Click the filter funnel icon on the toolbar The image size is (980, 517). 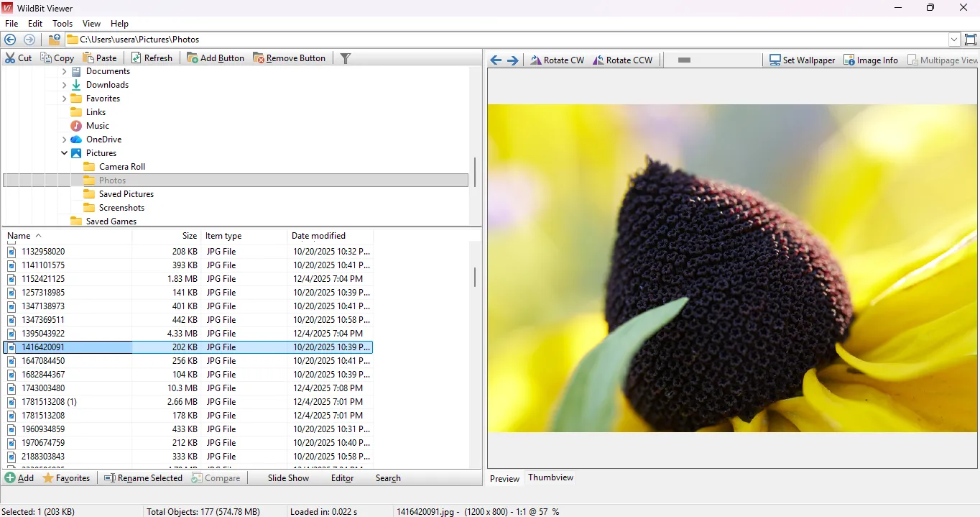coord(345,58)
